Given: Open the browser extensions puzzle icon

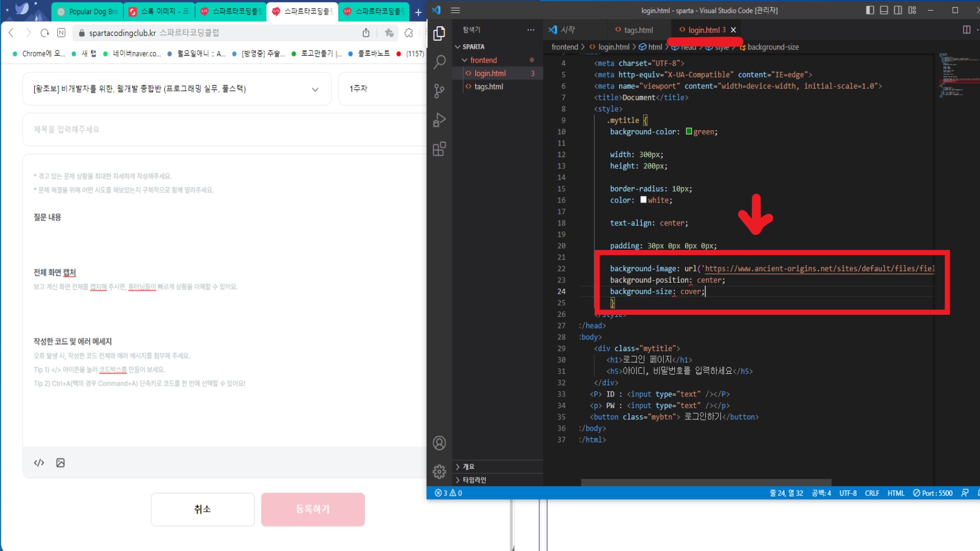Looking at the screenshot, I should 409,33.
